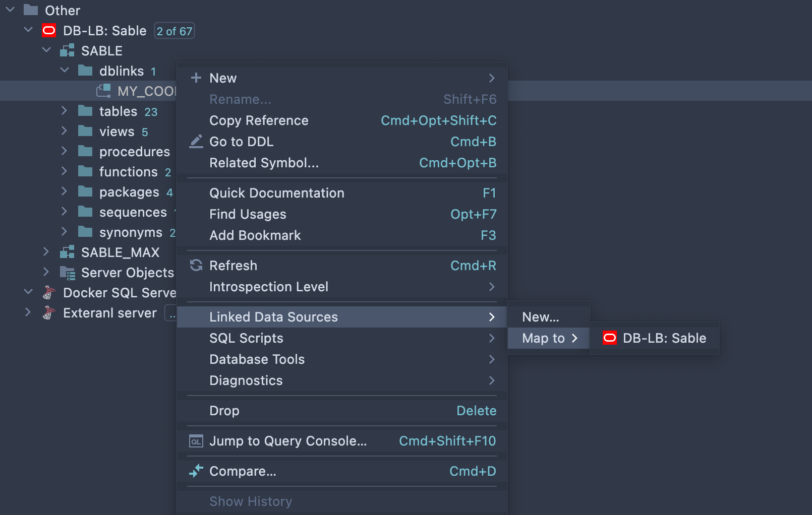The height and width of the screenshot is (515, 812).
Task: Click the Oracle icon beside DB-LB: Sable in tree
Action: tap(49, 31)
